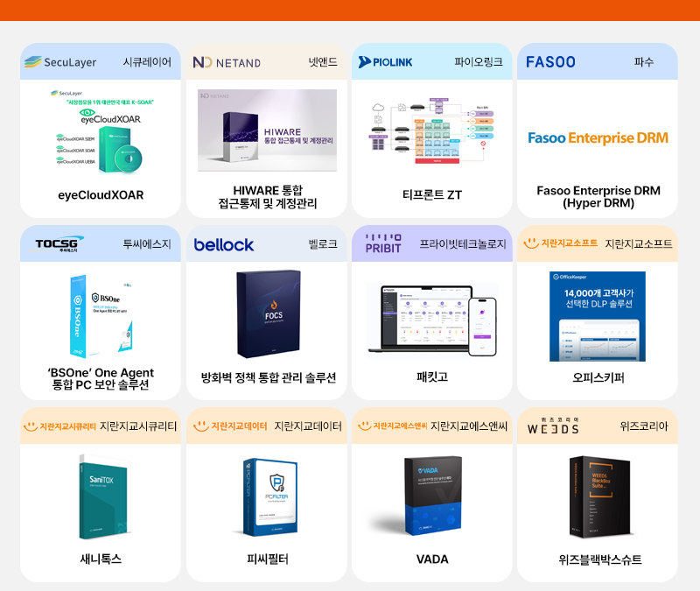Click the 'BSOne' One Agent 통합 PC 보안 솔루션 title
Image resolution: width=700 pixels, height=591 pixels.
[101, 379]
